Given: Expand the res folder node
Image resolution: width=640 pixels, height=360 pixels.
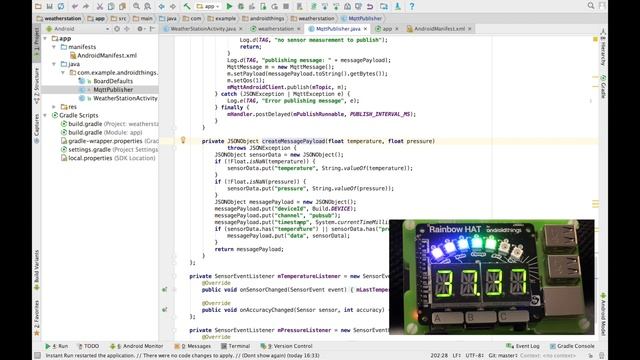Looking at the screenshot, I should click(x=54, y=107).
